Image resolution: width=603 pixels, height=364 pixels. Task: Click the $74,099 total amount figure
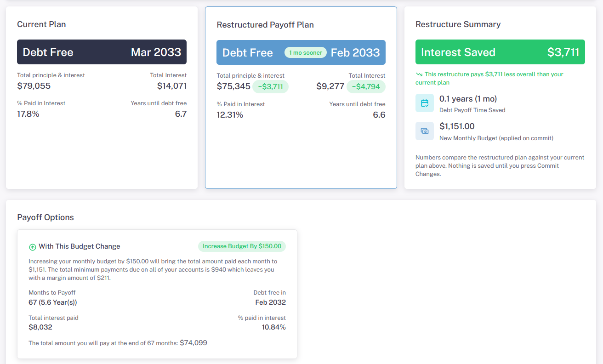tap(193, 342)
